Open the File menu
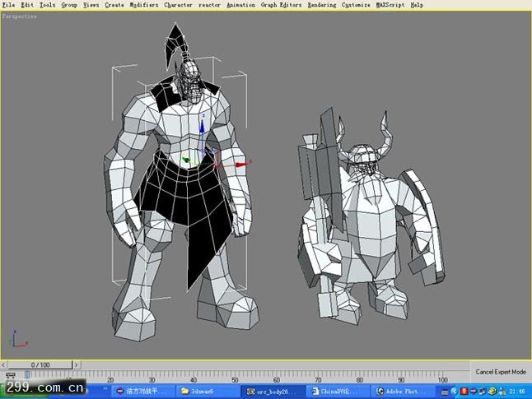 tap(9, 5)
